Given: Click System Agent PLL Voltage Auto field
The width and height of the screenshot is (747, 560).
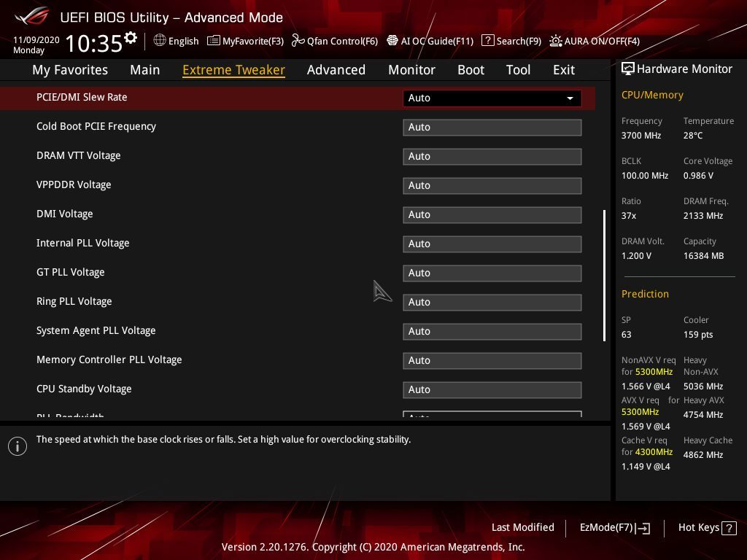Looking at the screenshot, I should (492, 332).
